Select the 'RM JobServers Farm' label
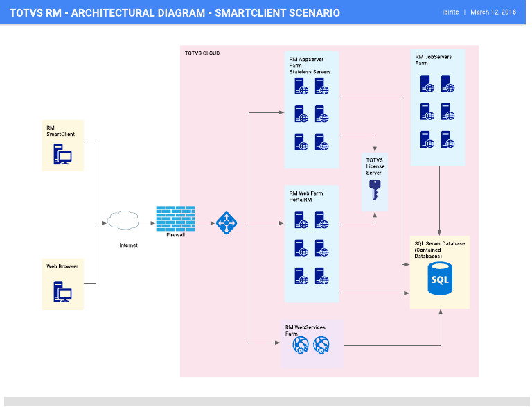Image resolution: width=532 pixels, height=407 pixels. 433,60
